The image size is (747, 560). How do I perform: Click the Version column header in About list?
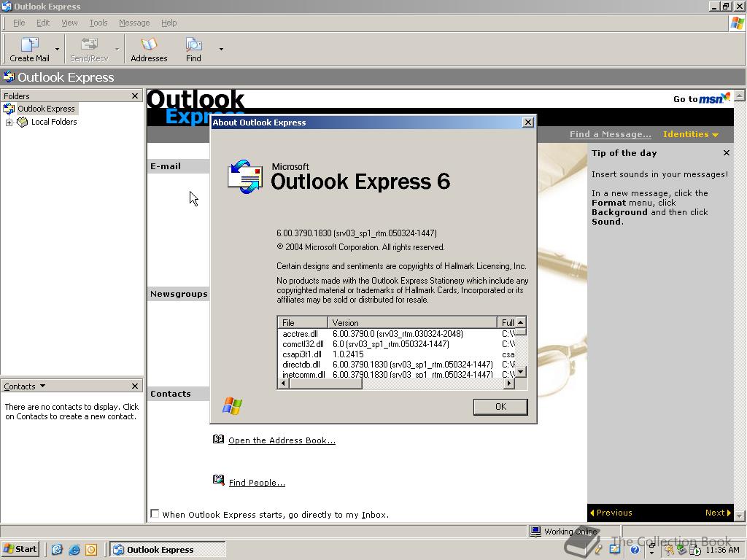pyautogui.click(x=412, y=322)
